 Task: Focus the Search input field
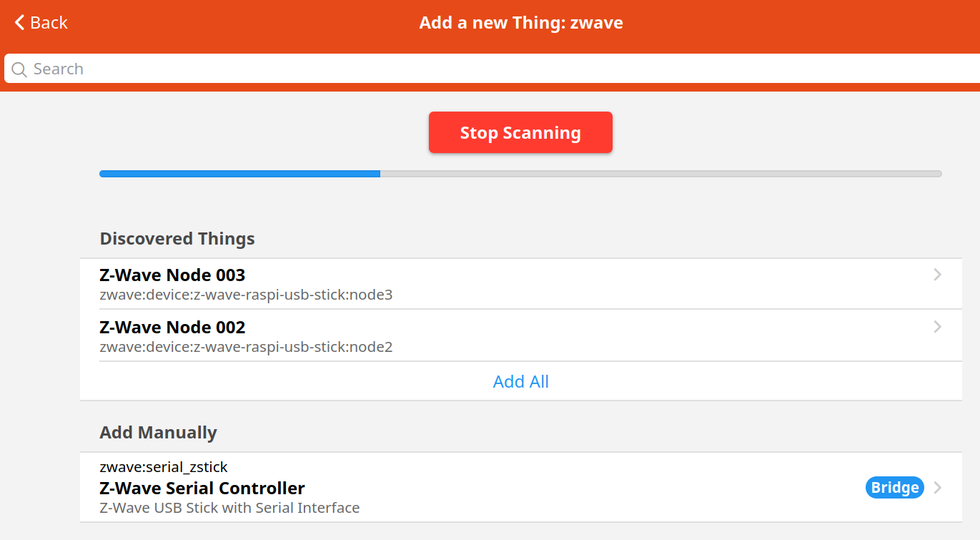(x=492, y=69)
